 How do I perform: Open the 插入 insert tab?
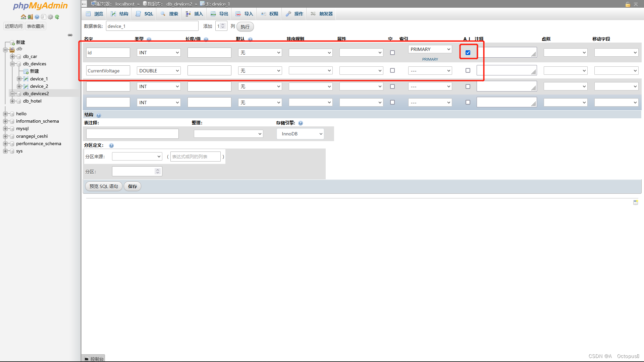coord(195,14)
